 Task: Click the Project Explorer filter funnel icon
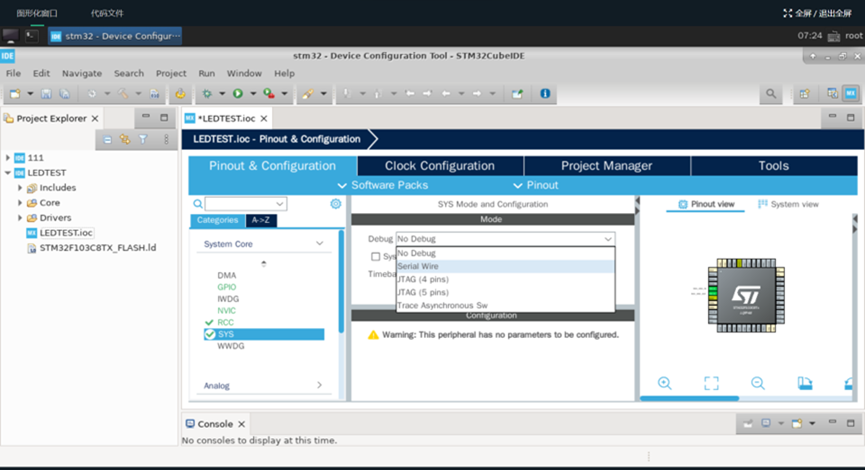coord(143,140)
